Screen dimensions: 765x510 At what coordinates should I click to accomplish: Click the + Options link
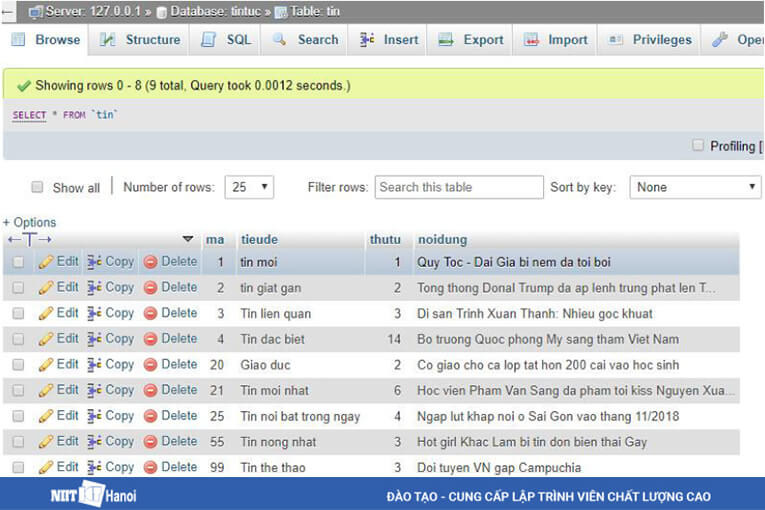(30, 222)
